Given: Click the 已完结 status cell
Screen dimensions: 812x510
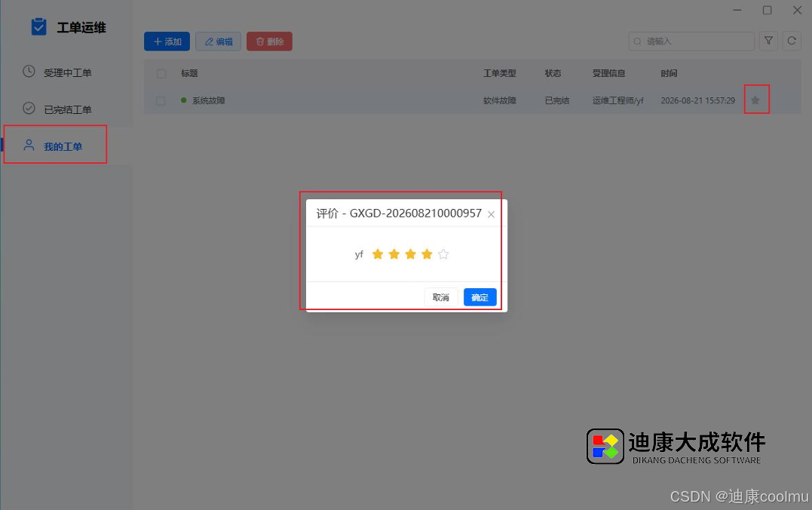Looking at the screenshot, I should [x=557, y=100].
